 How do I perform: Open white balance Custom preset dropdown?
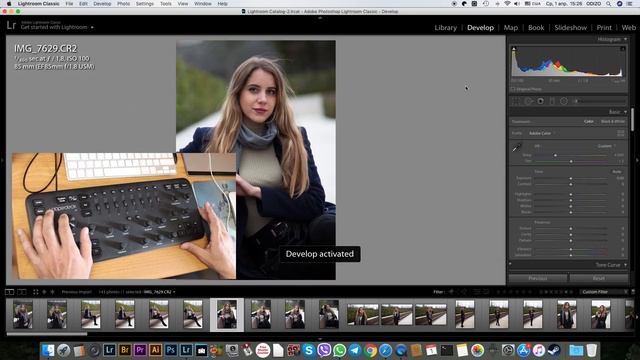(x=607, y=146)
